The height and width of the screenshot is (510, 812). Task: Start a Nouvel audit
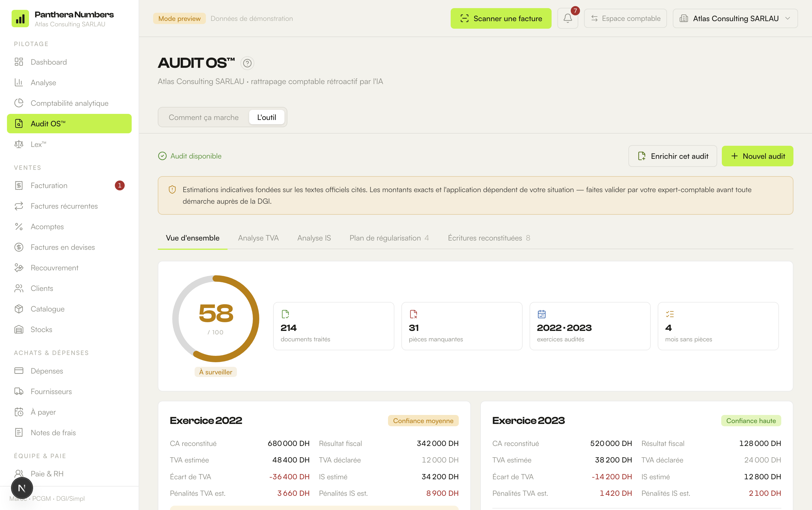(x=757, y=156)
